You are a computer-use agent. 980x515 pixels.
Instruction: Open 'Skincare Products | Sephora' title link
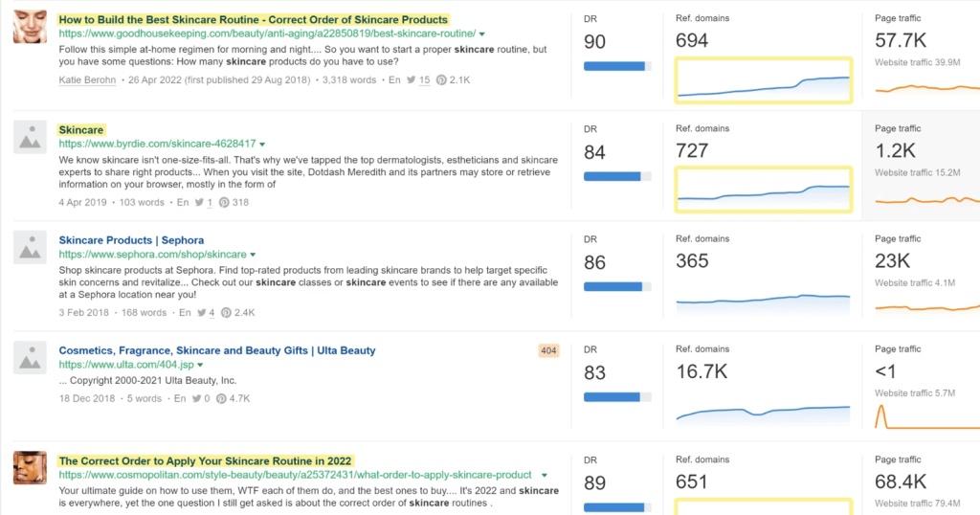(131, 240)
